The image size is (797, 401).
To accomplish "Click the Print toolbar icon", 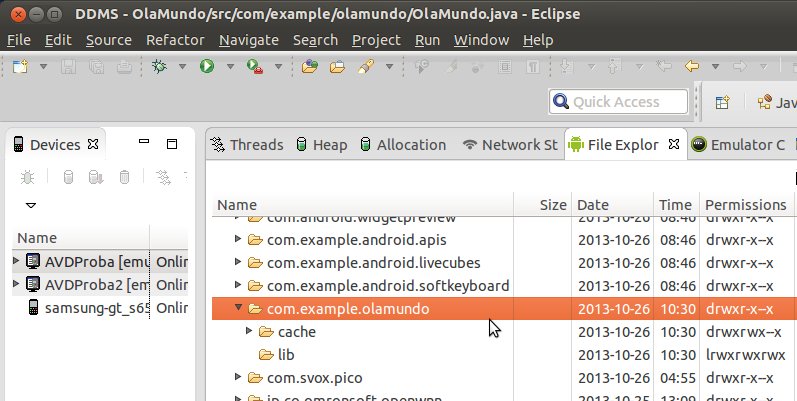I will click(125, 67).
